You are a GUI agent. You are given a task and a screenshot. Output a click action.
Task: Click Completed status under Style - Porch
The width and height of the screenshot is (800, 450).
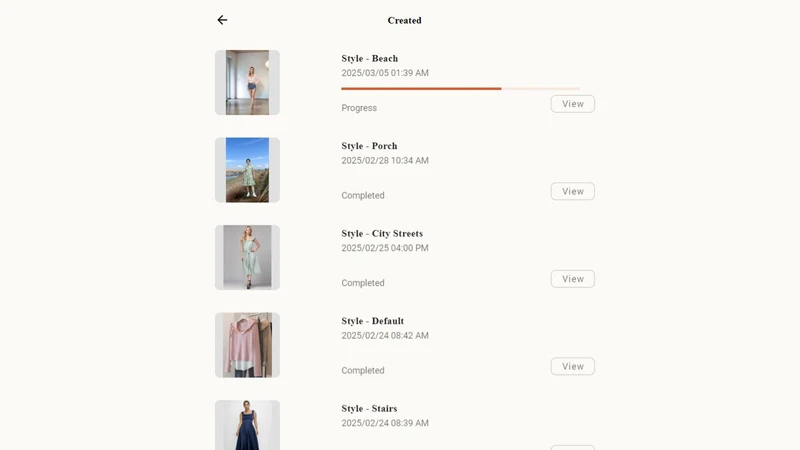pos(363,195)
